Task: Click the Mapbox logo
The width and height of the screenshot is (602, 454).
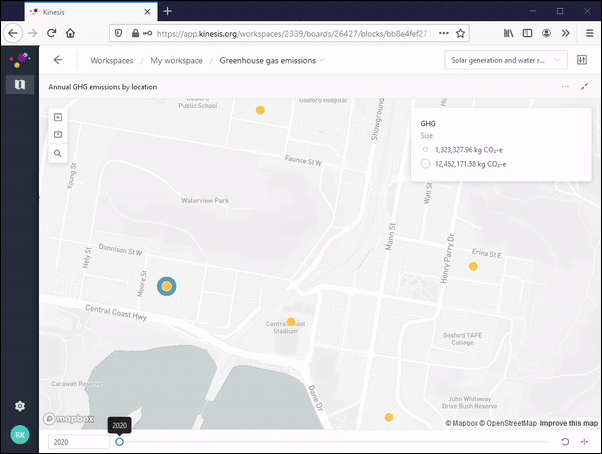Action: (x=68, y=418)
